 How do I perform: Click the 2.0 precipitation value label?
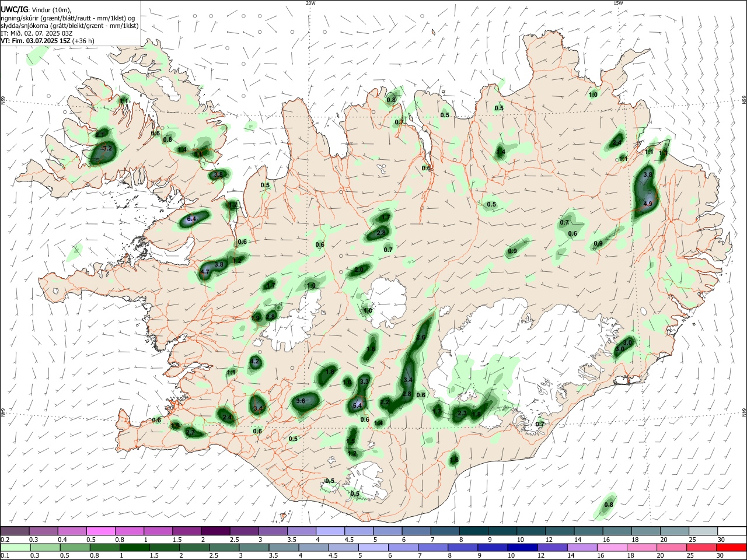[x=359, y=270]
